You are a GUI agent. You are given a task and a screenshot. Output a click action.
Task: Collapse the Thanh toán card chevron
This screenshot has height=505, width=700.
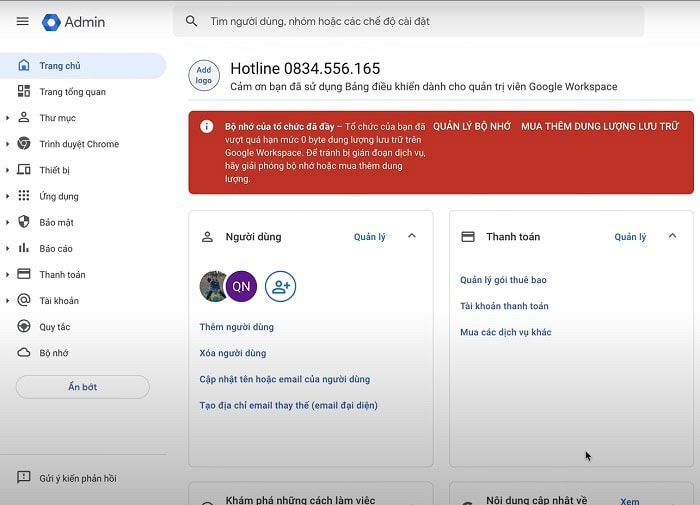click(672, 236)
